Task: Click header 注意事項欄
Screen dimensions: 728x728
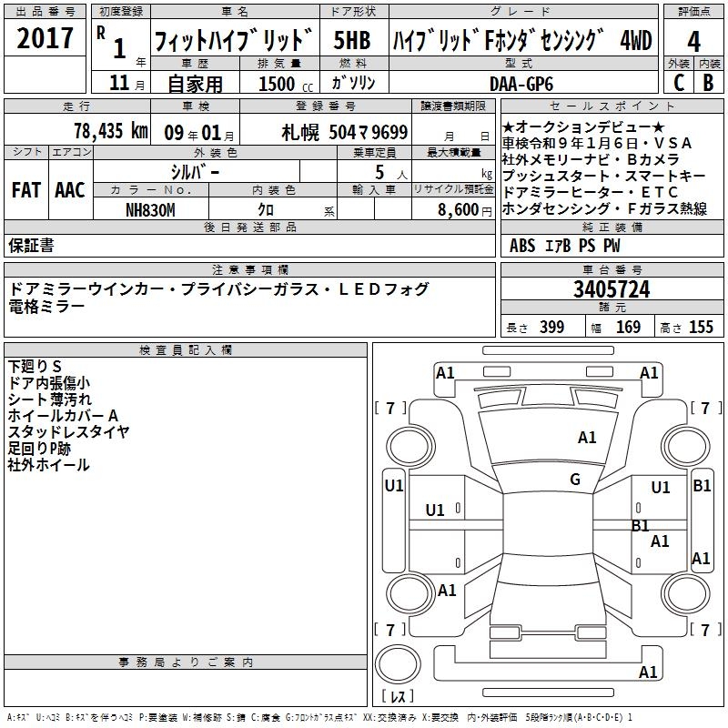Action: click(x=249, y=269)
